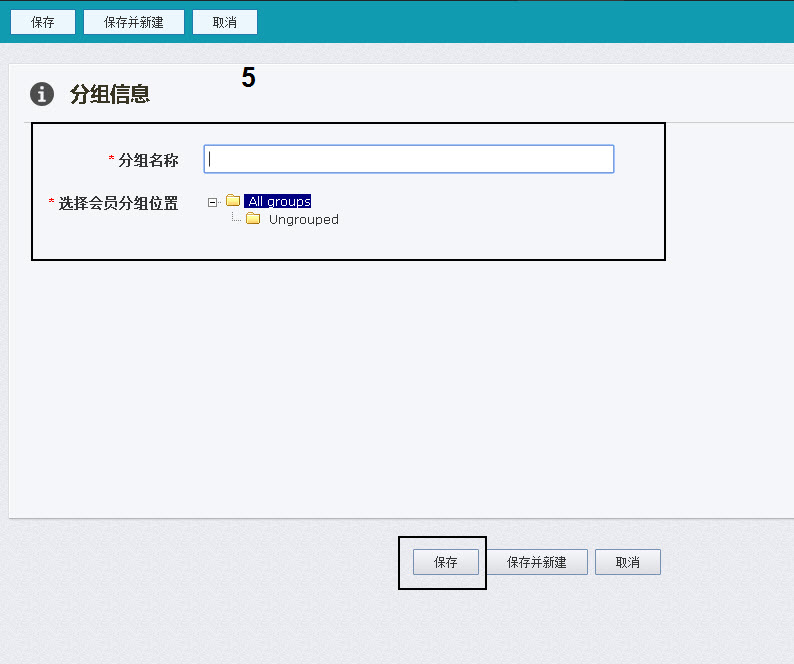The height and width of the screenshot is (664, 794).
Task: Click the info icon beside 分组信息
Action: tap(41, 94)
